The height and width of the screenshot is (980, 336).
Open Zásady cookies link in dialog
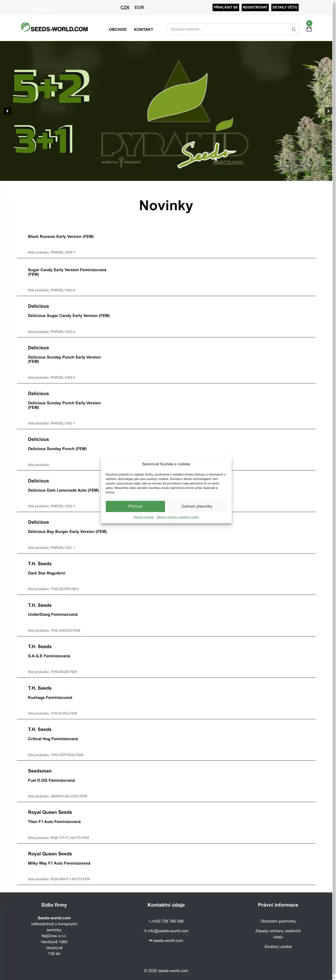(x=143, y=517)
